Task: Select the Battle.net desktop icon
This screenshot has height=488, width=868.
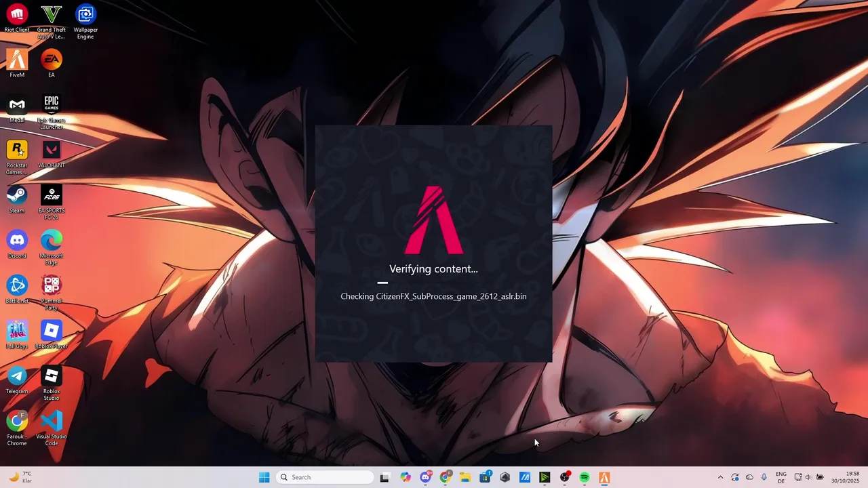Action: pyautogui.click(x=17, y=290)
